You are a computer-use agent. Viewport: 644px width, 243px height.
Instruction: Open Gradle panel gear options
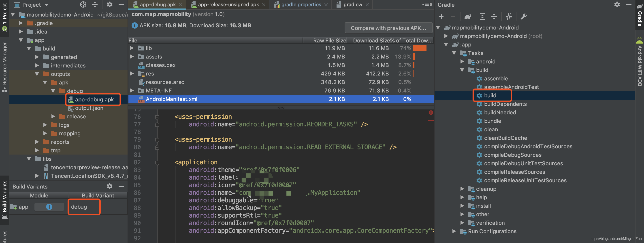[x=617, y=4]
